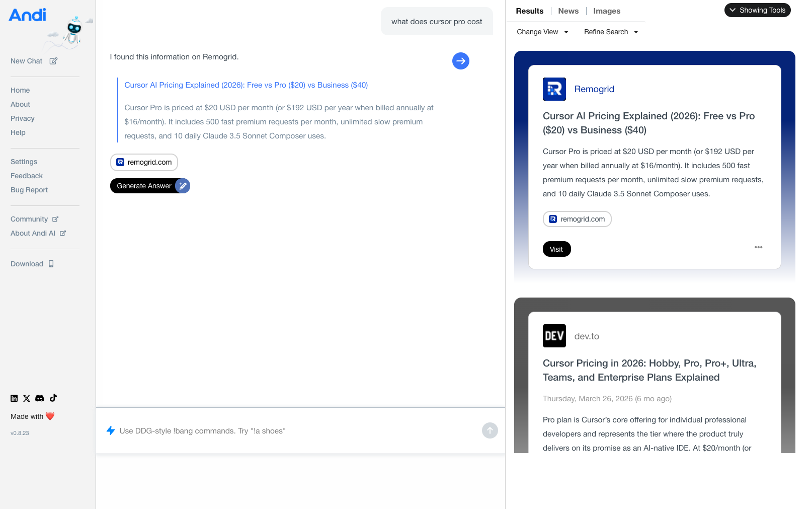Click the Andi robot mascot
Image resolution: width=812 pixels, height=509 pixels.
pos(73,31)
